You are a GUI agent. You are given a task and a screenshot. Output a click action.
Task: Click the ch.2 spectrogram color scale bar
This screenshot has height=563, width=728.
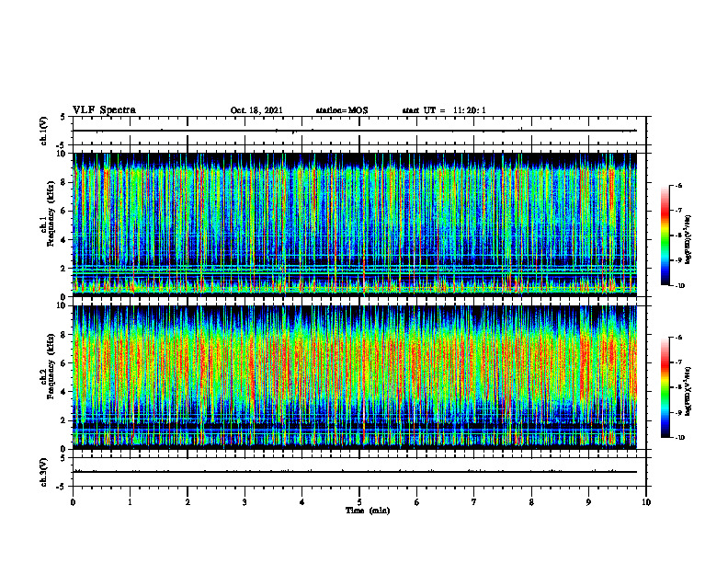pyautogui.click(x=665, y=387)
